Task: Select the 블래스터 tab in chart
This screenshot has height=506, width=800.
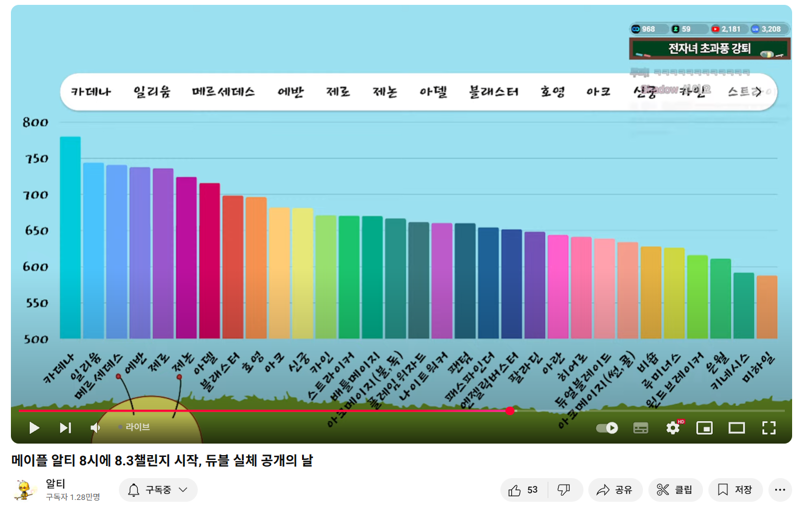Action: tap(493, 92)
